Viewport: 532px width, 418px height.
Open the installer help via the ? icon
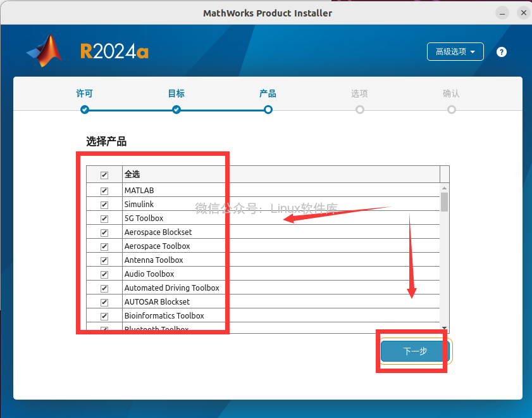501,51
